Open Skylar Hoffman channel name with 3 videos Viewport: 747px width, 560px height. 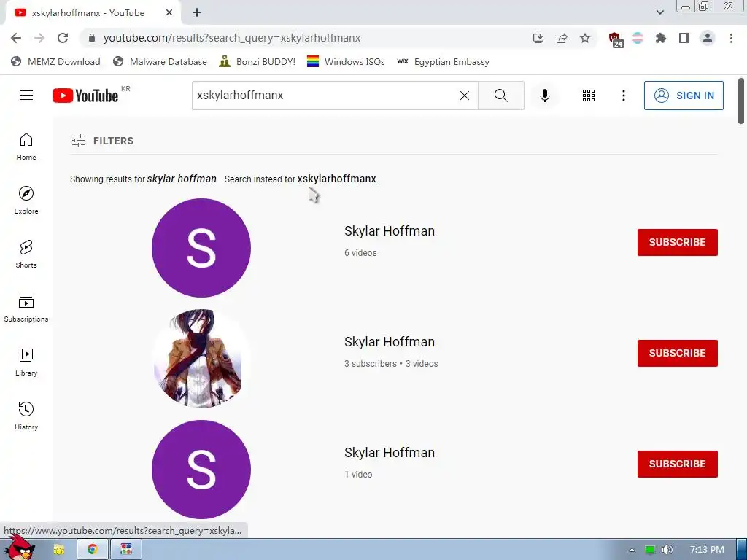[390, 342]
